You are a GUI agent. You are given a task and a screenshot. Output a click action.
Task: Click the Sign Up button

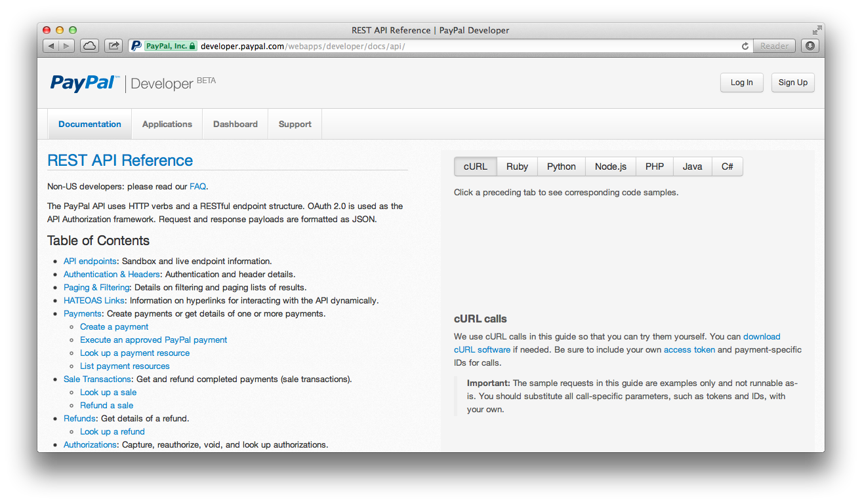coord(792,83)
